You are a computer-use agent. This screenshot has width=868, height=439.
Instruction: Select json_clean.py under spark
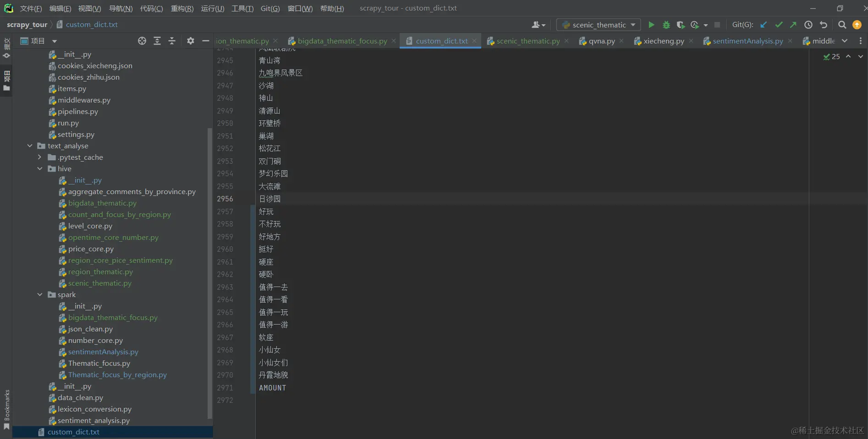pyautogui.click(x=90, y=329)
